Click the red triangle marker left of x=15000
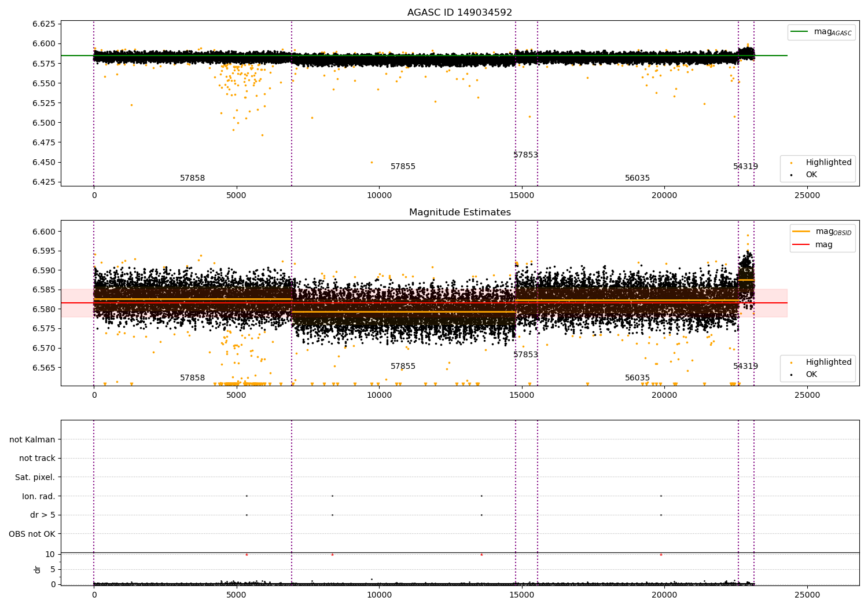This screenshot has width=868, height=608. (x=481, y=555)
